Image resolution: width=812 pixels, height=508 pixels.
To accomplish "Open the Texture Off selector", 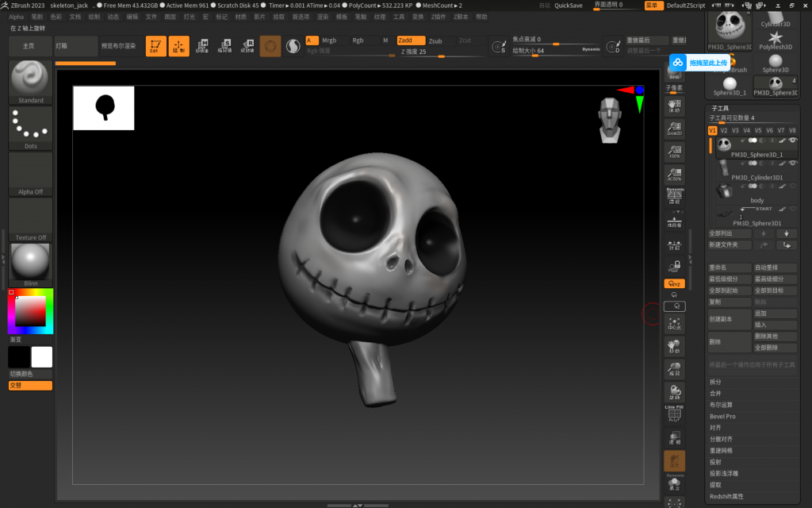I will [x=31, y=220].
